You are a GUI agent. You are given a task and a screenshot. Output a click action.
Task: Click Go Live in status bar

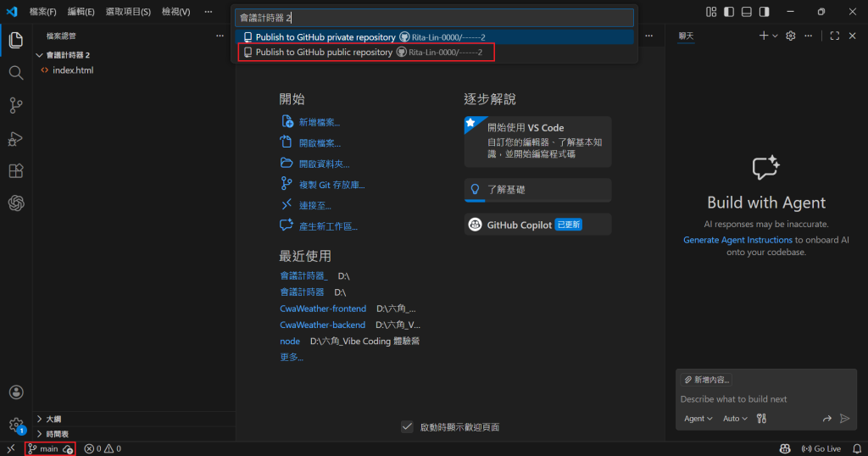pyautogui.click(x=821, y=448)
